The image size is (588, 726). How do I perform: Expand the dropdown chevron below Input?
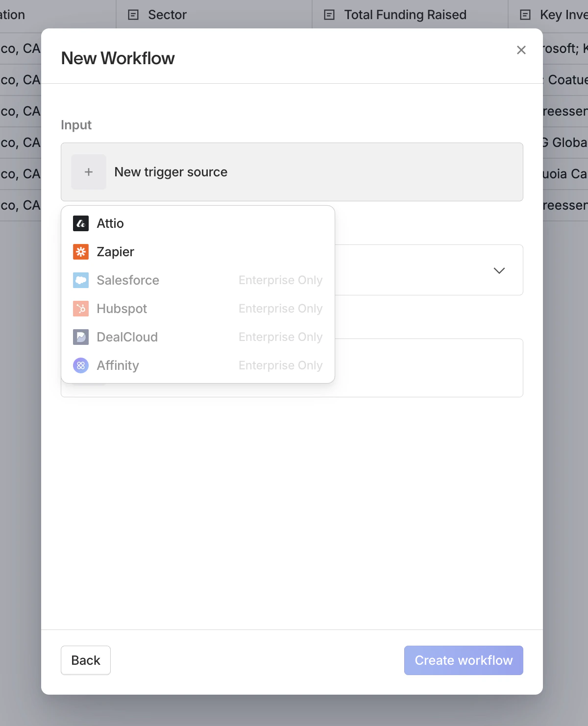(x=499, y=270)
